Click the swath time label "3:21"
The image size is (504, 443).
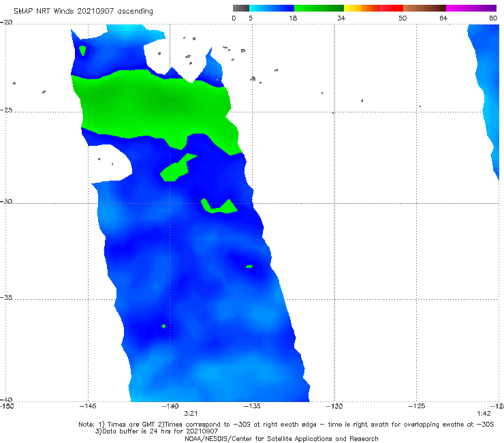(191, 414)
